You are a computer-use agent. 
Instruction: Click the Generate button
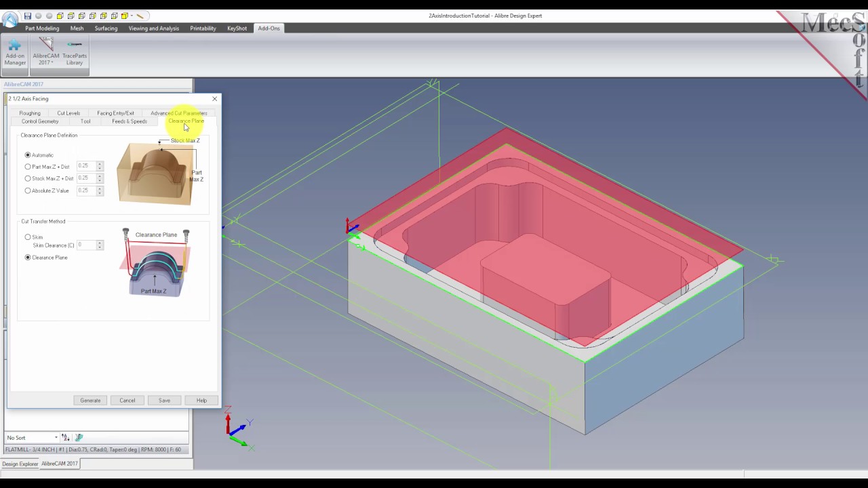click(x=90, y=401)
